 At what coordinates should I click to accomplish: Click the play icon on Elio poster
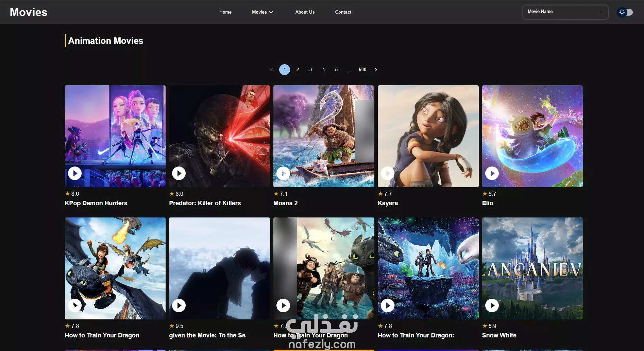492,173
